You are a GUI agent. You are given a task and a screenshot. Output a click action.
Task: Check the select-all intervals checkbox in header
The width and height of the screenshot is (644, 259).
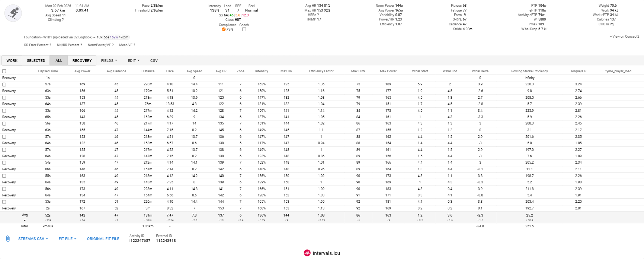4,71
